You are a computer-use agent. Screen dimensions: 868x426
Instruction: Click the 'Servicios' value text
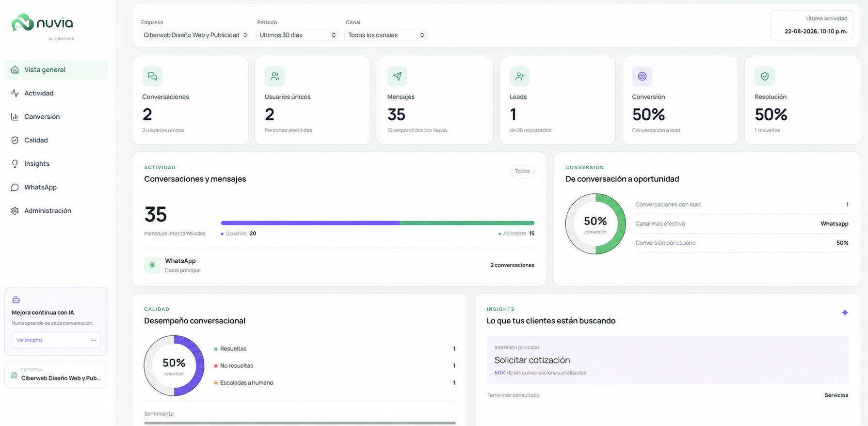tap(836, 395)
